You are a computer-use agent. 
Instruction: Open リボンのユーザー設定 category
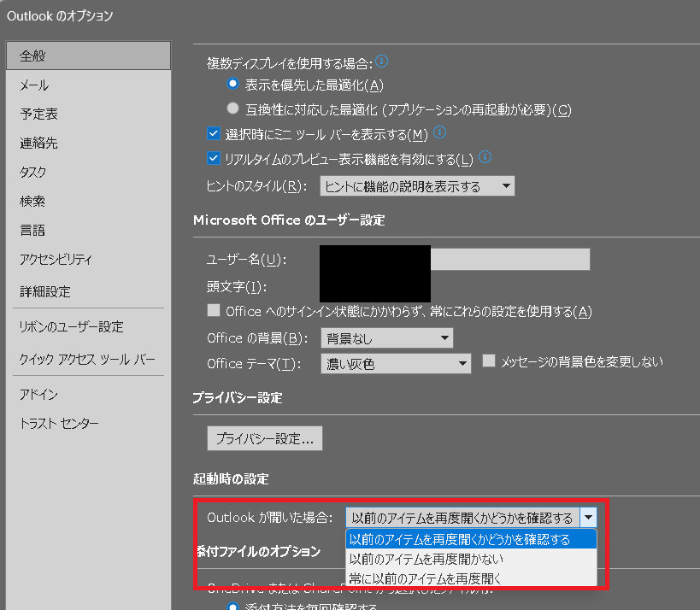tap(88, 326)
